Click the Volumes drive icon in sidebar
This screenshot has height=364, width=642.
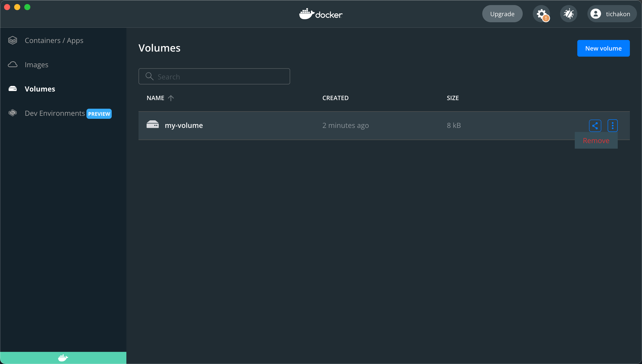(13, 88)
